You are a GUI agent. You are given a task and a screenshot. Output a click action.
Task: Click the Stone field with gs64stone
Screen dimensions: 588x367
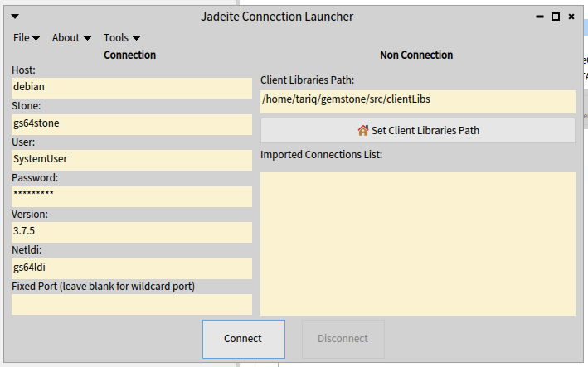[x=131, y=124]
